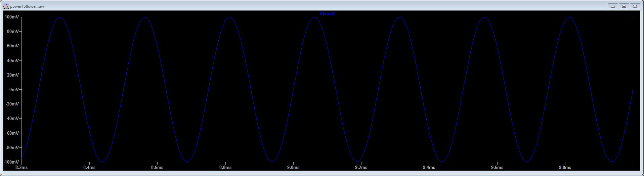The height and width of the screenshot is (176, 644).
Task: Click the waveform icon in title bar
Action: (6, 6)
